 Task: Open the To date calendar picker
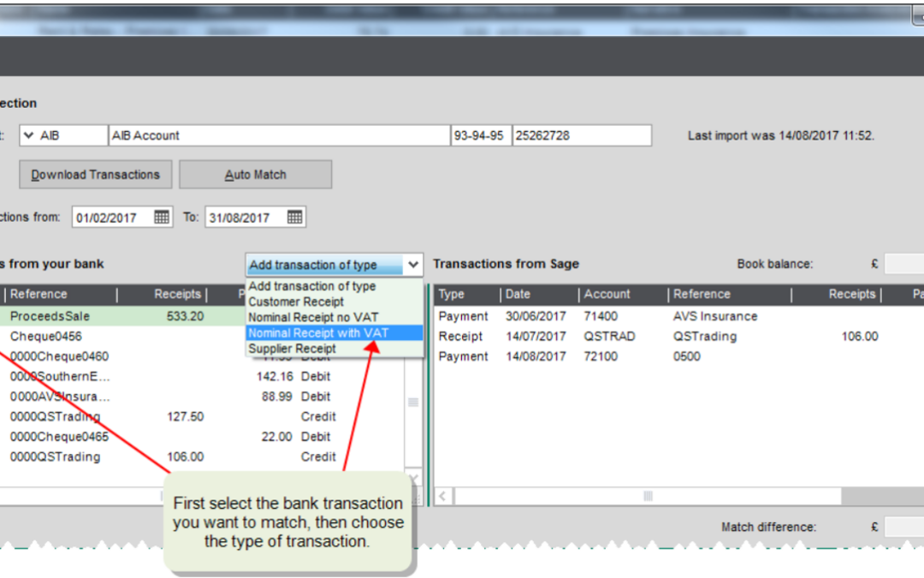[x=294, y=217]
